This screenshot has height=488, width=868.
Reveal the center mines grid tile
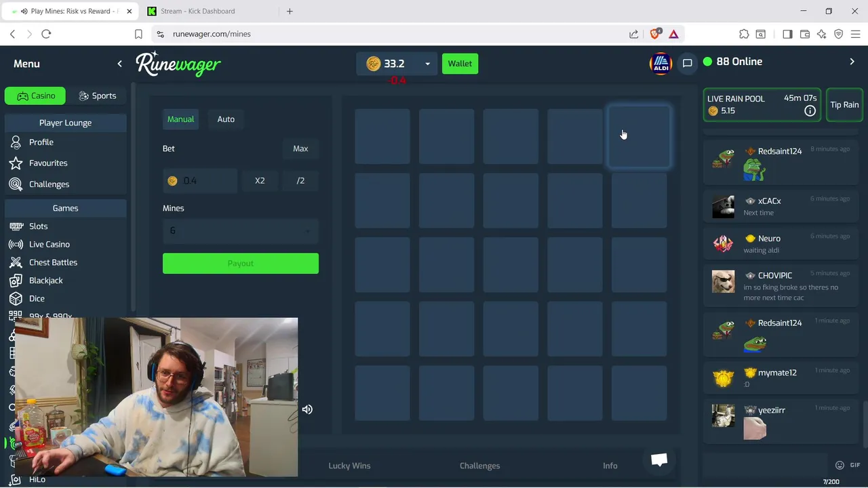point(511,265)
